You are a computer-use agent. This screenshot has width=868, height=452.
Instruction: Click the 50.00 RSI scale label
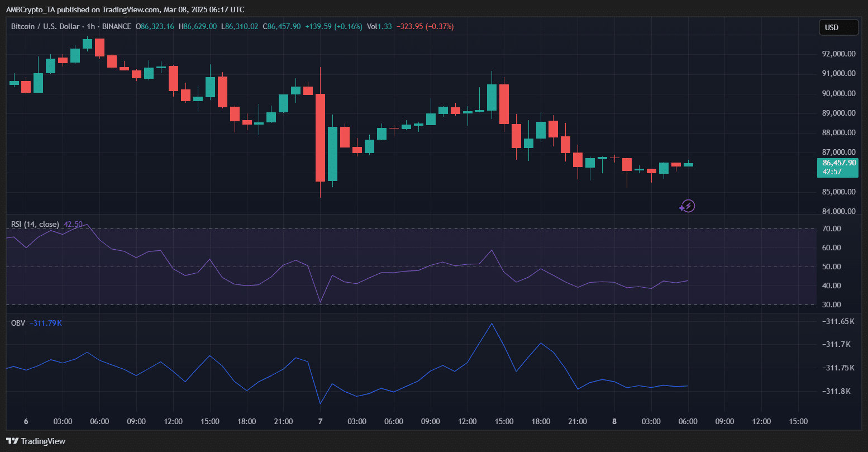[x=832, y=267]
